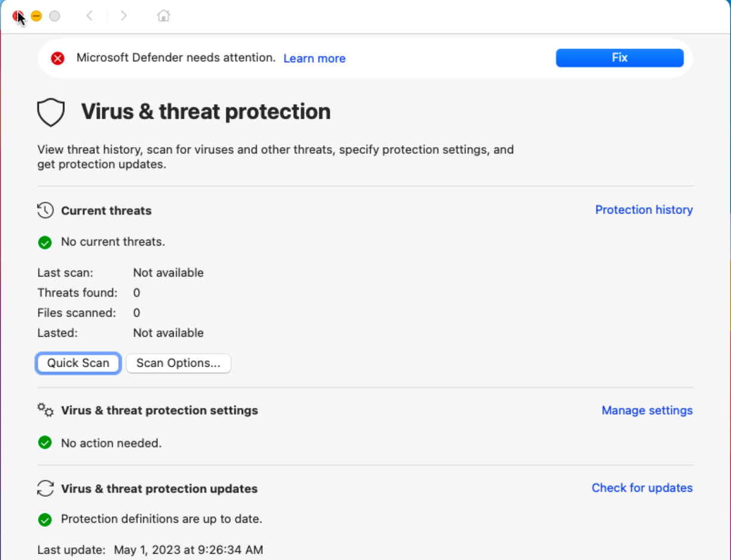
Task: Go forward with the right chevron
Action: 124,16
